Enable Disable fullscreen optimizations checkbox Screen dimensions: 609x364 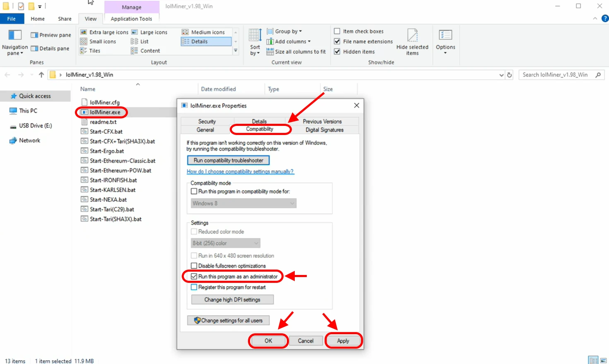coord(194,266)
